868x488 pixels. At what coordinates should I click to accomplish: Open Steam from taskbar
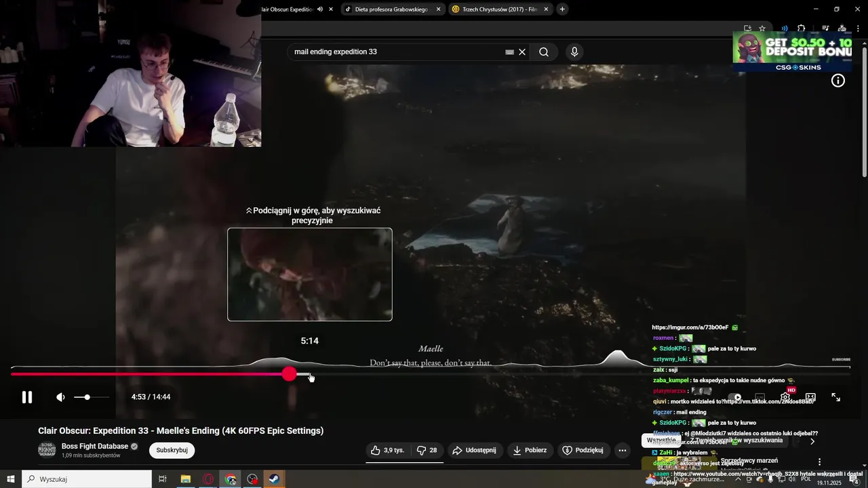[x=275, y=479]
